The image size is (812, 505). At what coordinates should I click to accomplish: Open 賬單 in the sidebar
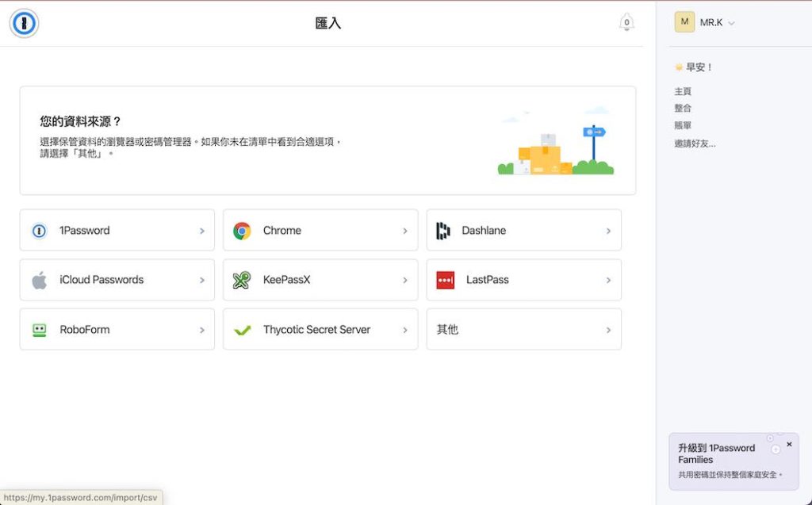tap(683, 125)
